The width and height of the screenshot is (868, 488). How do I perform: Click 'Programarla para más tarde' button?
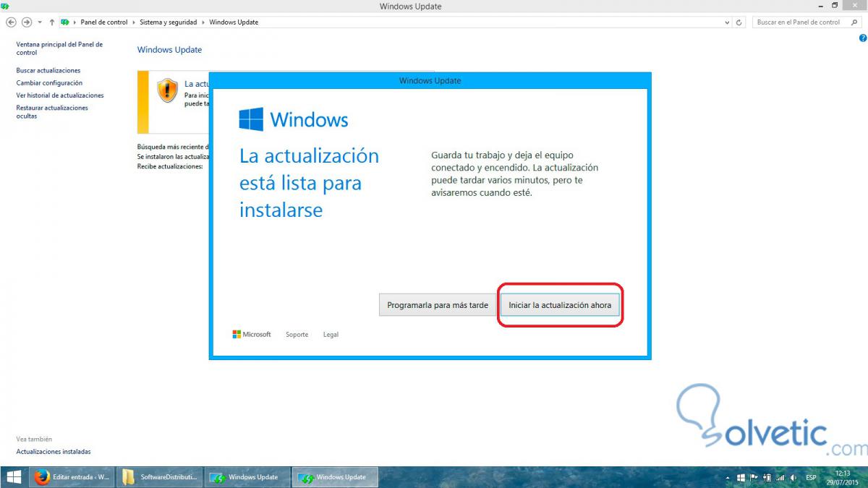pos(438,305)
